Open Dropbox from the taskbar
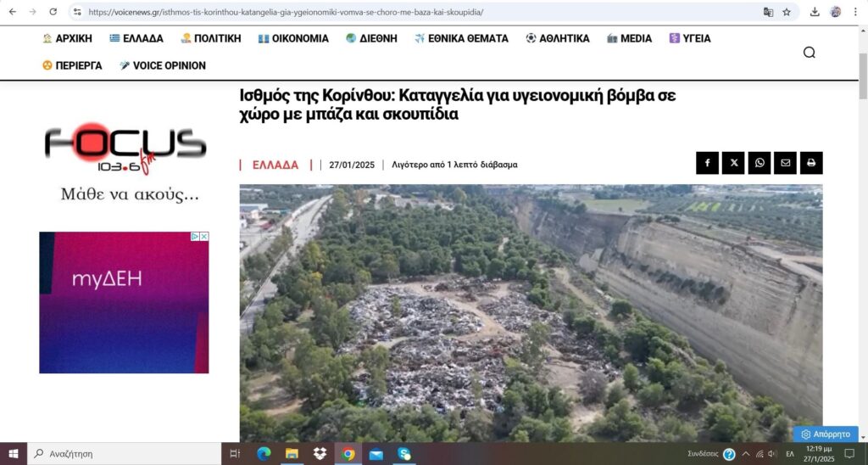Screen dimensions: 868x465 tap(320, 454)
